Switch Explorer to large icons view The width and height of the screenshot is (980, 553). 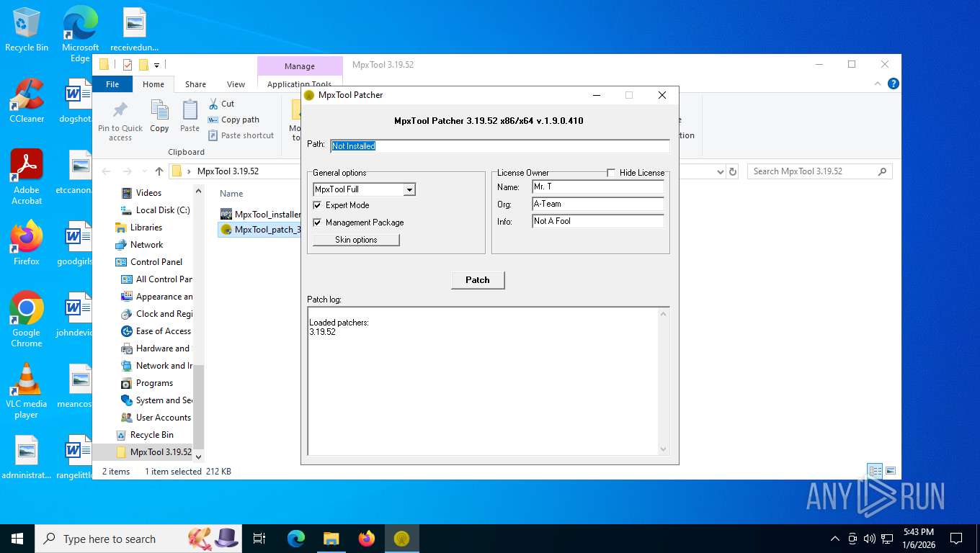tap(891, 471)
